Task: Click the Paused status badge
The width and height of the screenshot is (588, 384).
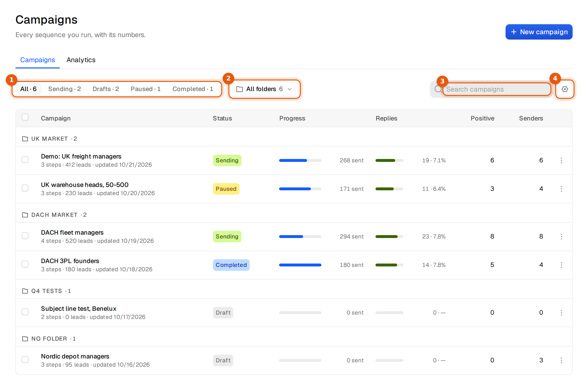Action: pyautogui.click(x=226, y=189)
